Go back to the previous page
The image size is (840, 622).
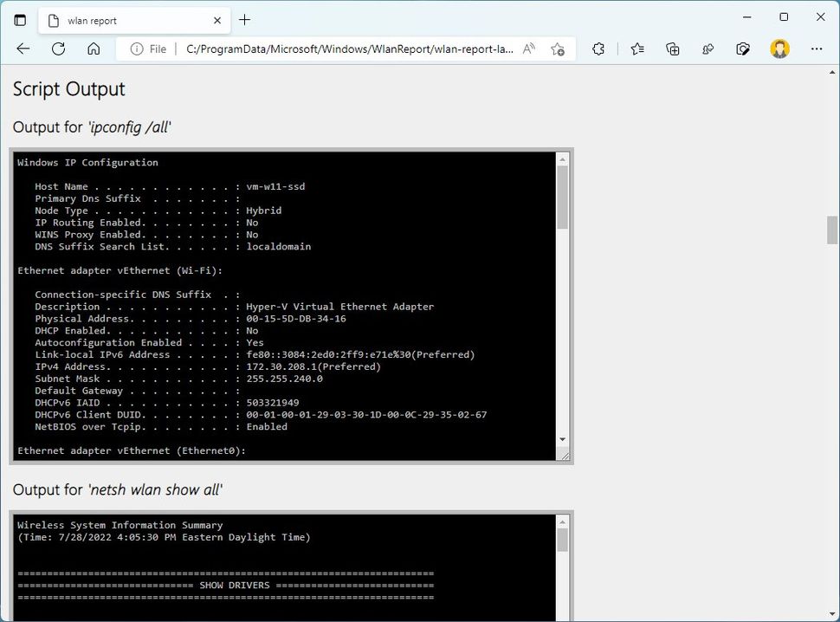point(23,49)
